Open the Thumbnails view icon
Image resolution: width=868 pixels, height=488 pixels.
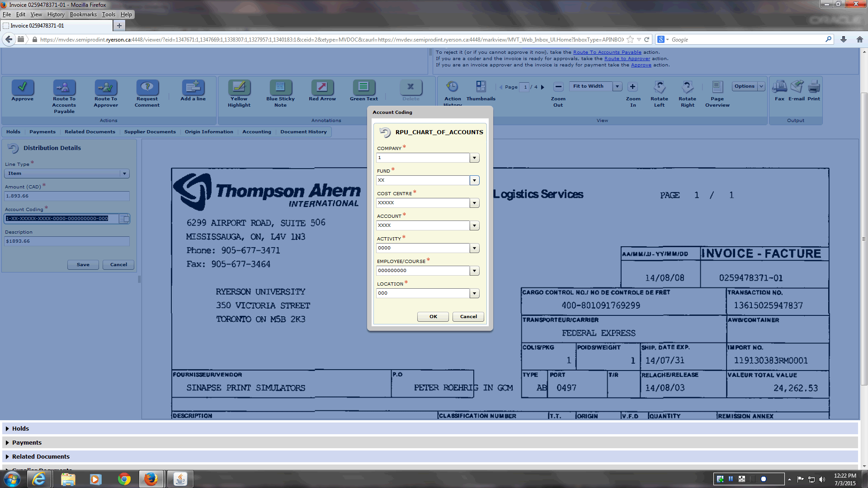coord(481,86)
